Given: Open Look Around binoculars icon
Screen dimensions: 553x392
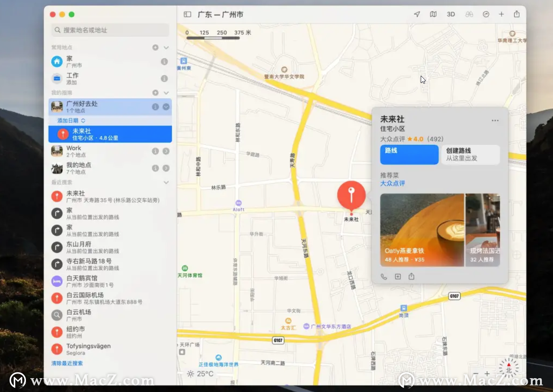Looking at the screenshot, I should pyautogui.click(x=469, y=14).
